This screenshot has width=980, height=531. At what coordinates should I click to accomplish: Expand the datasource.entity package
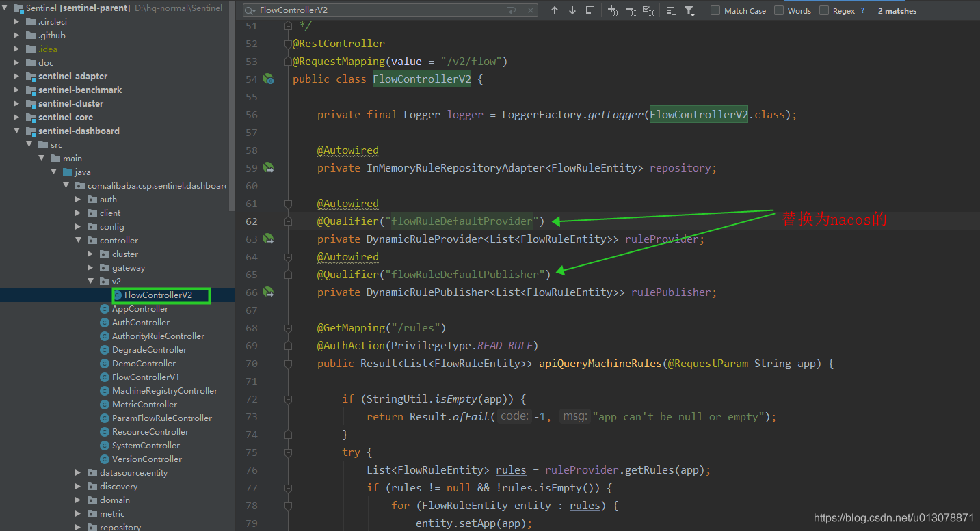pos(79,472)
